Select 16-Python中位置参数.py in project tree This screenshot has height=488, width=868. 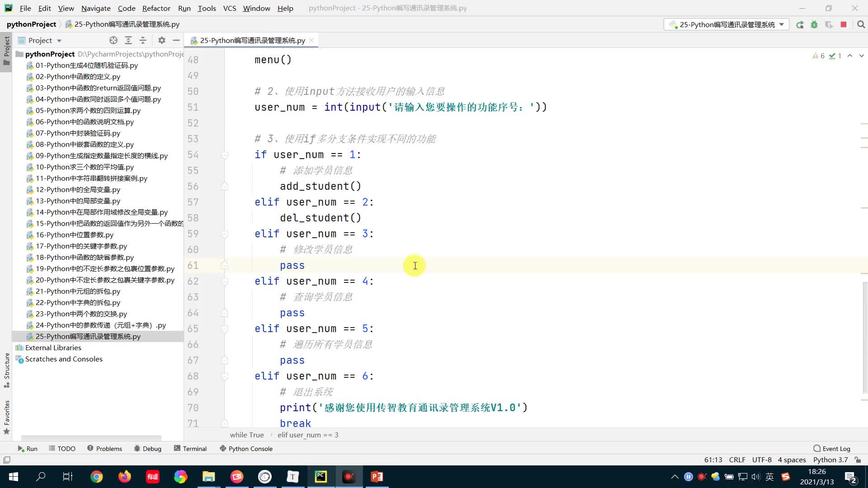pos(75,235)
